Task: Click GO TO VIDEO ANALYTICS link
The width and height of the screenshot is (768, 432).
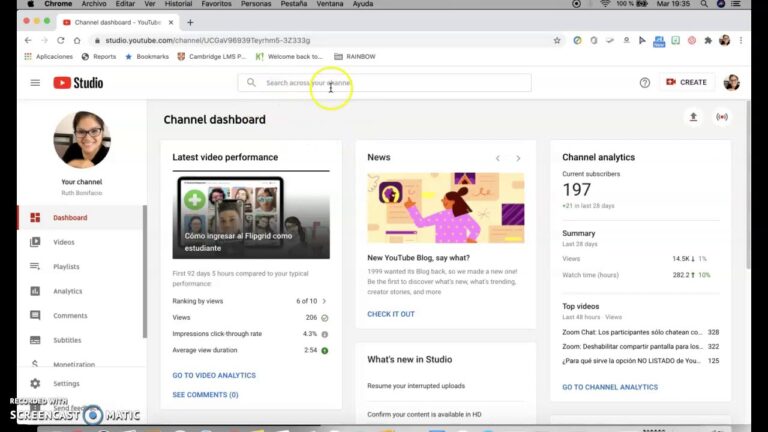Action: click(x=214, y=375)
